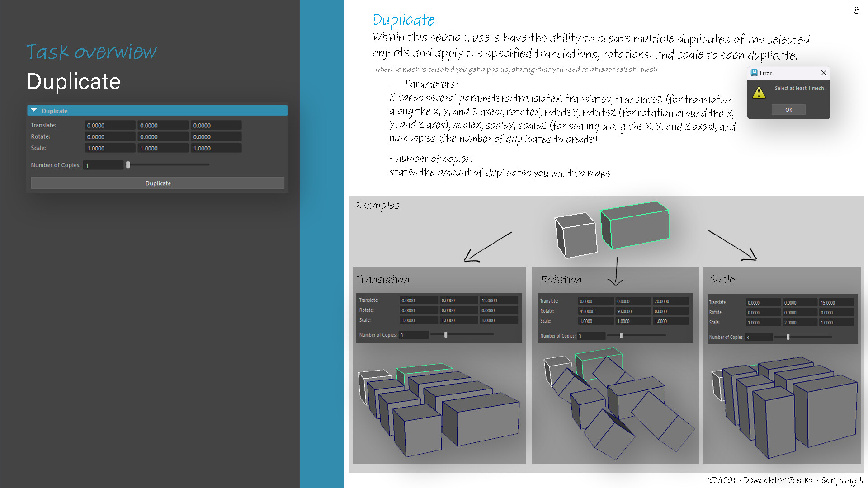868x488 pixels.
Task: Click the Number of Copies text box showing 1
Action: [x=103, y=165]
